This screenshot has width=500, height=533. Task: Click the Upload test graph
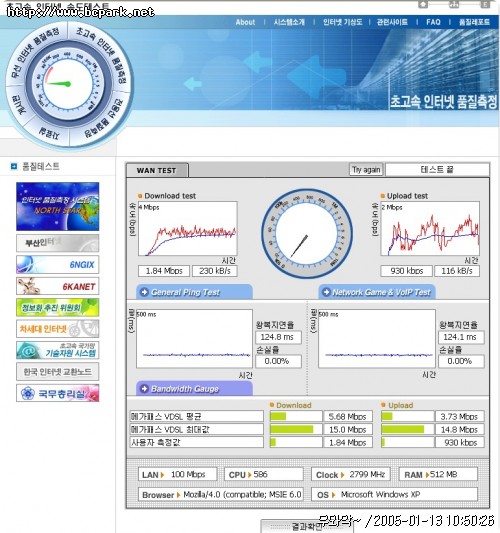click(x=430, y=228)
